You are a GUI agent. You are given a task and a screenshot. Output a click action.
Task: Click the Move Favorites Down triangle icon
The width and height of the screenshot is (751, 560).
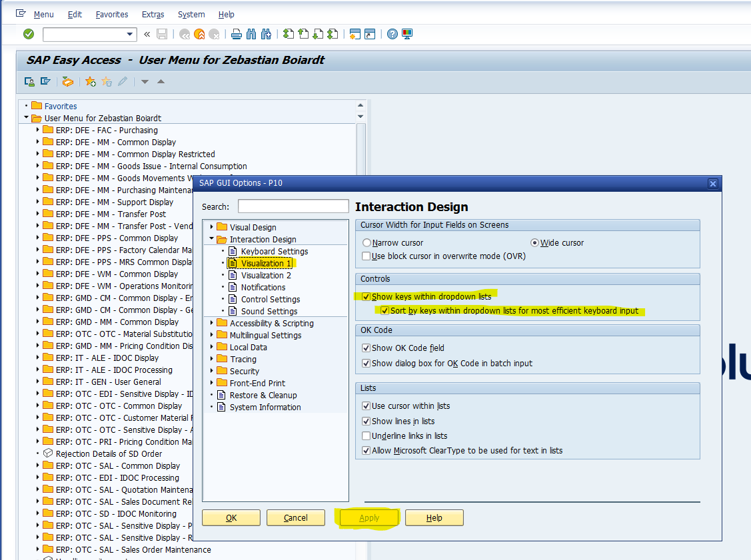tap(145, 82)
